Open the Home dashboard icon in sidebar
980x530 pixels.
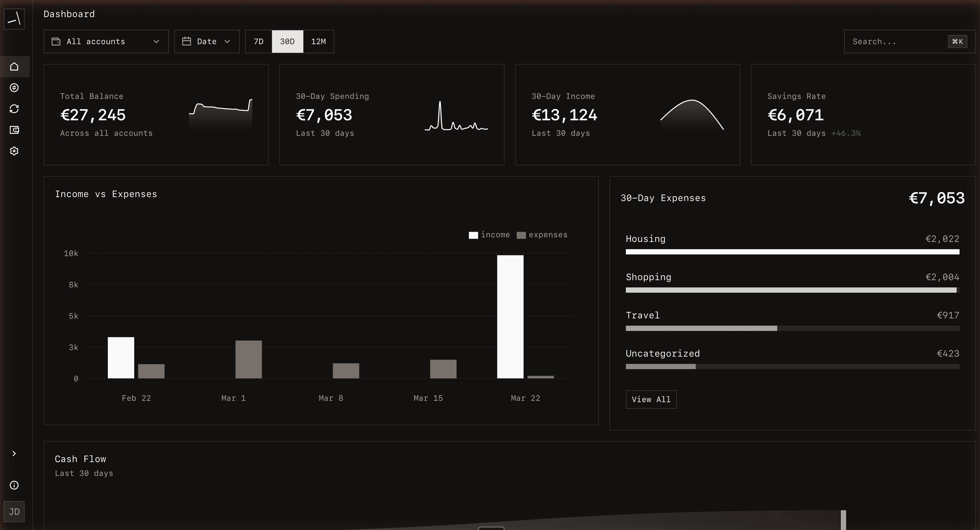point(14,67)
